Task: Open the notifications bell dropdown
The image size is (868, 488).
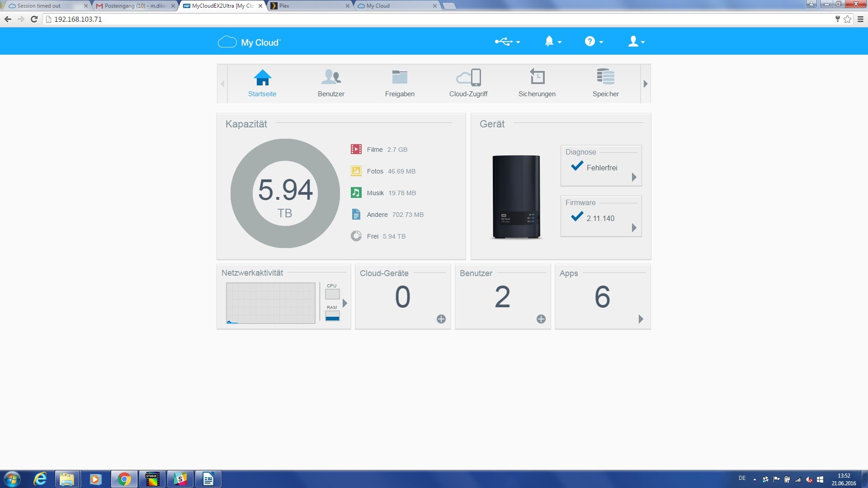Action: (x=553, y=42)
